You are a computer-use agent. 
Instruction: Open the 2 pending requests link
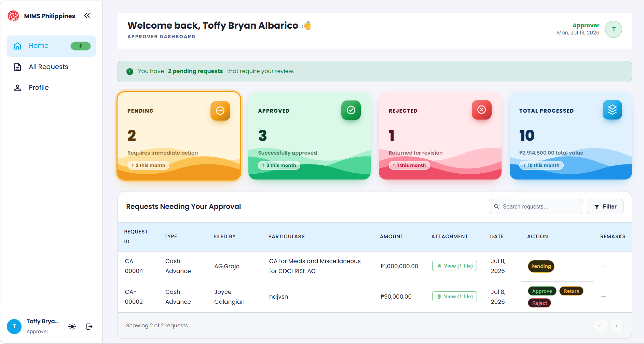click(195, 71)
